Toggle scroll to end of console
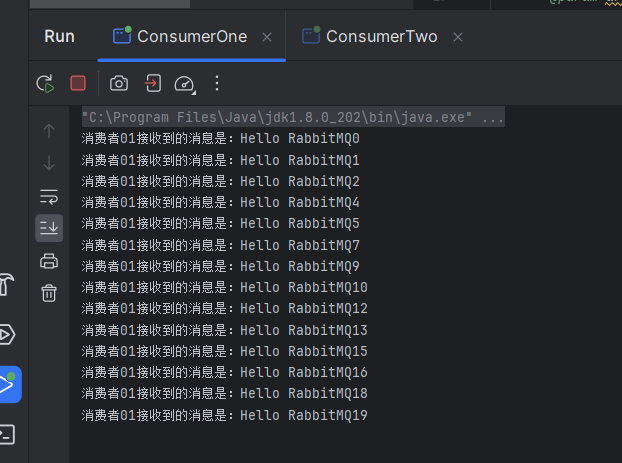Image resolution: width=622 pixels, height=463 pixels. tap(49, 228)
